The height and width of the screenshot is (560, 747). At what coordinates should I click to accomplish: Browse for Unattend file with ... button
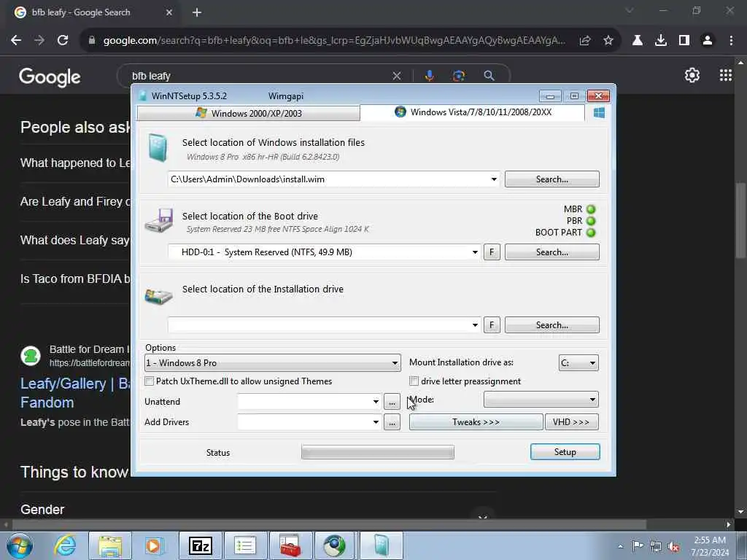(x=392, y=402)
